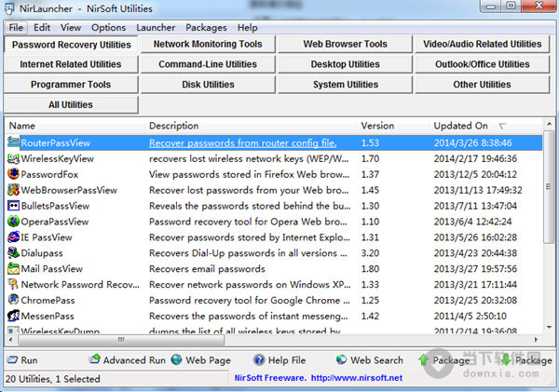
Task: Select Programmer Tools category
Action: point(71,85)
